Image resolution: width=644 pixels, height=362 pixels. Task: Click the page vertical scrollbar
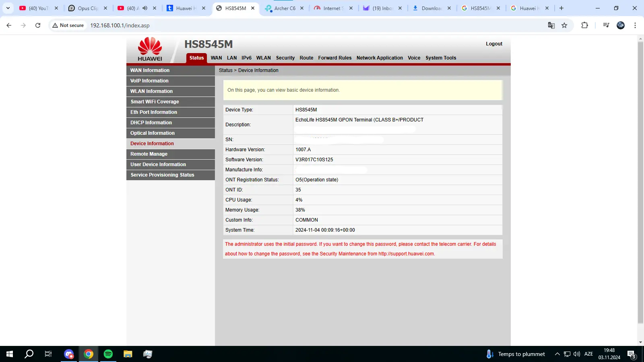(640, 182)
